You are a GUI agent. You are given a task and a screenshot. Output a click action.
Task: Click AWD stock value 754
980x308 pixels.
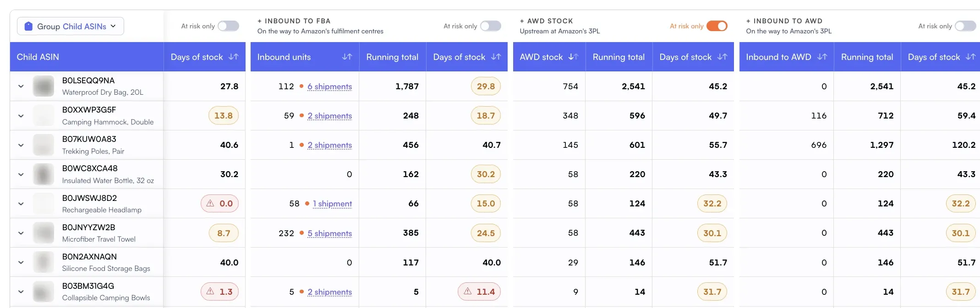coord(570,86)
